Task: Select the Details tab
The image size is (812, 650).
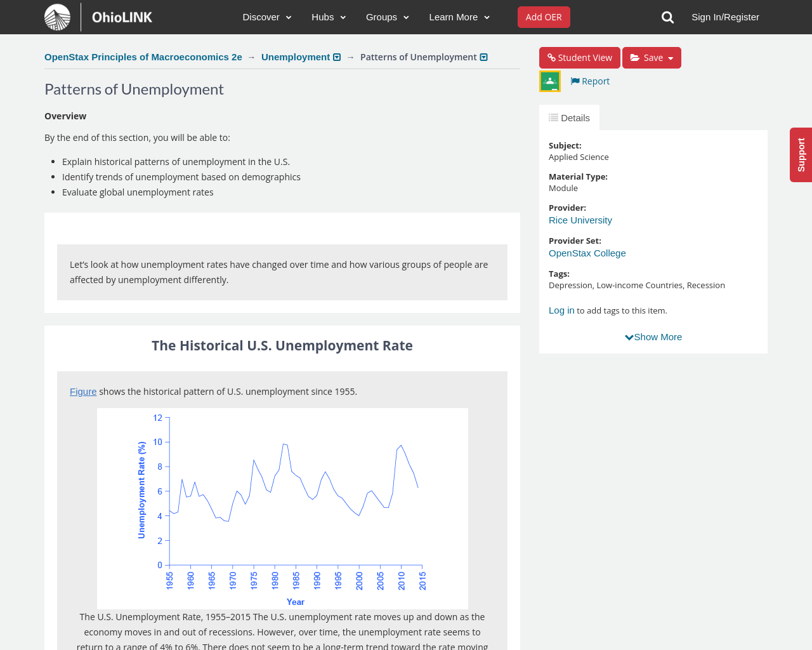Action: (x=569, y=118)
